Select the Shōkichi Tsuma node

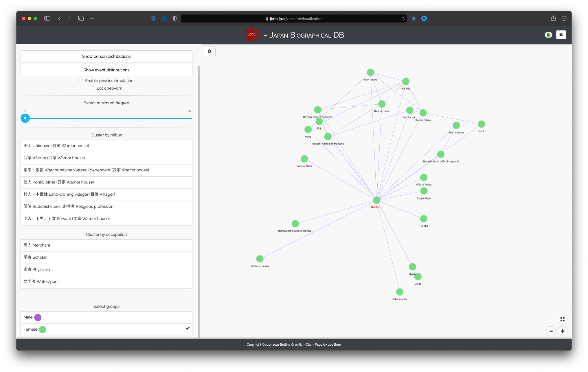260,259
